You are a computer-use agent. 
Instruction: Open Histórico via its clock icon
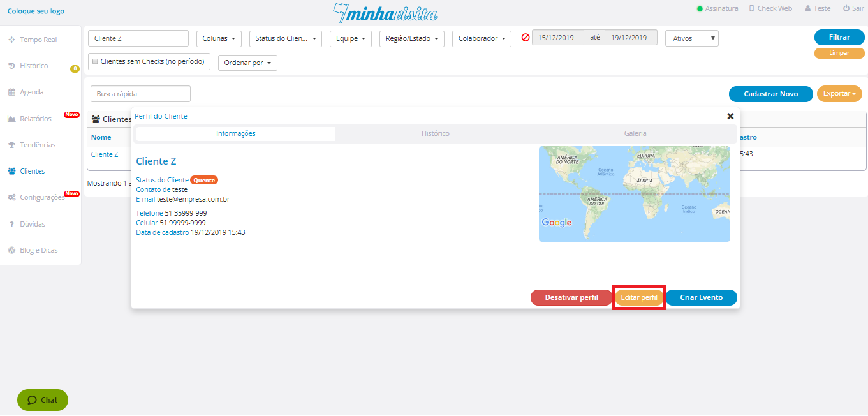pos(11,66)
